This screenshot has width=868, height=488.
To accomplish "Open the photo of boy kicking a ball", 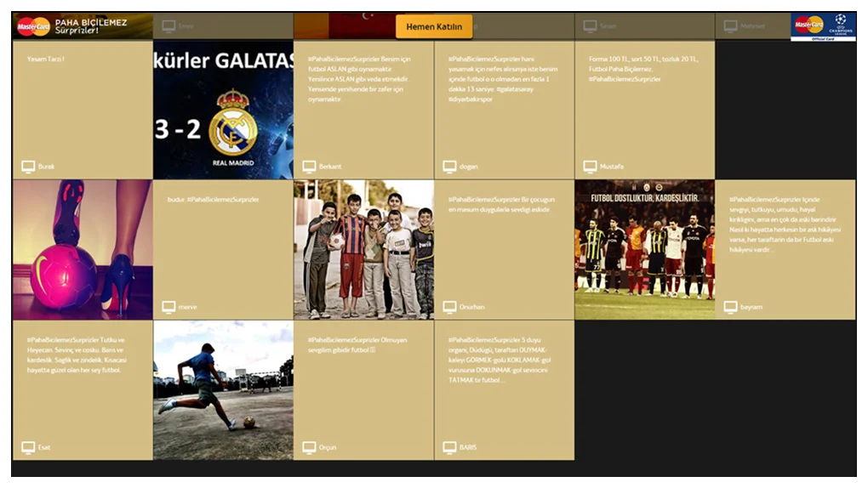I will click(223, 390).
